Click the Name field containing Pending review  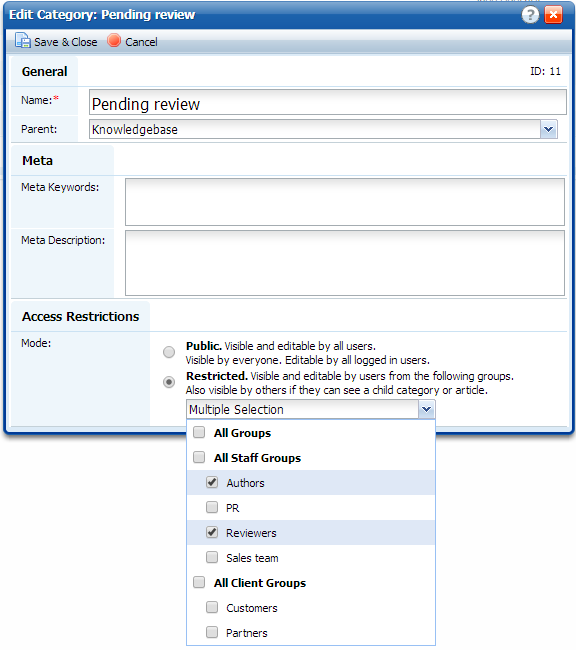click(x=328, y=102)
